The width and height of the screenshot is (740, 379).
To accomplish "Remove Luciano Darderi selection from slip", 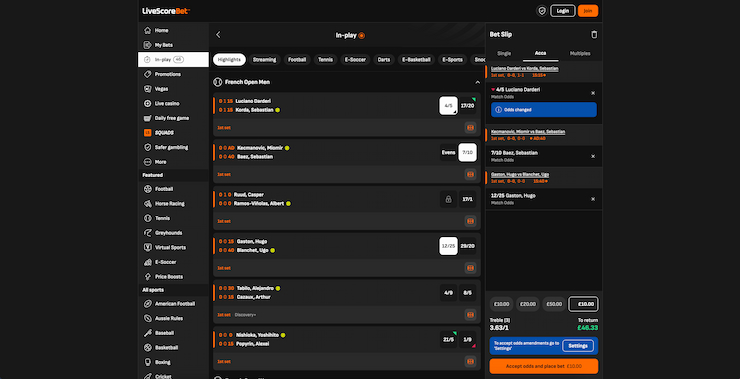I will [x=593, y=93].
